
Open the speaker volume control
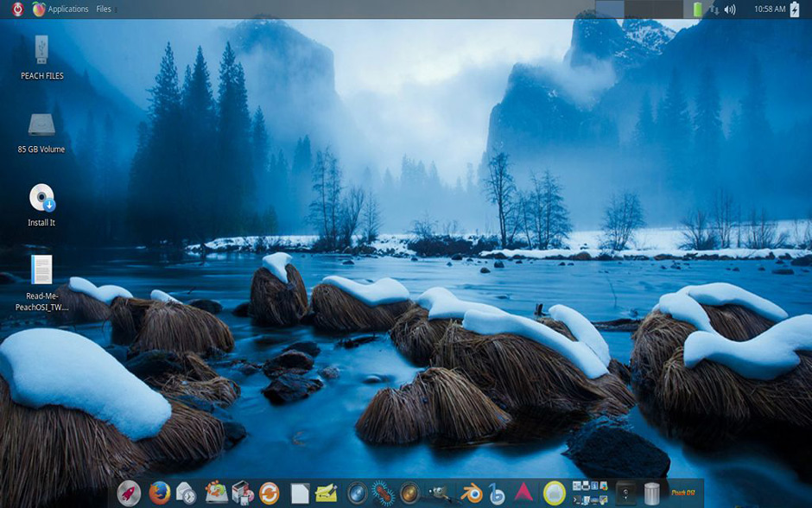point(730,10)
